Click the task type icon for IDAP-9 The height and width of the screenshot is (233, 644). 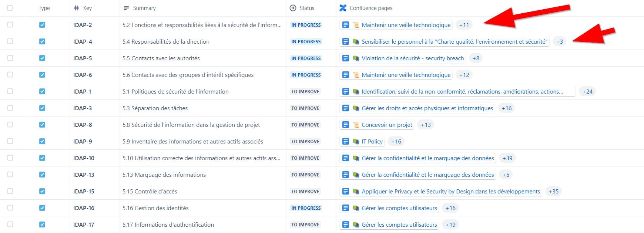tap(42, 141)
